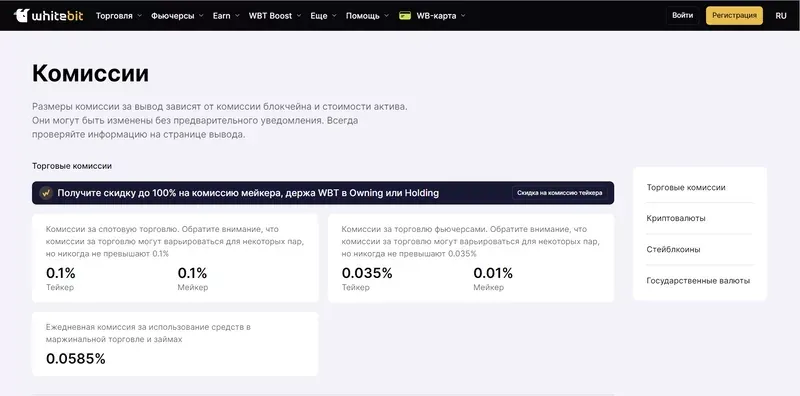Open the WB-карта menu item
800x396 pixels.
pyautogui.click(x=436, y=16)
